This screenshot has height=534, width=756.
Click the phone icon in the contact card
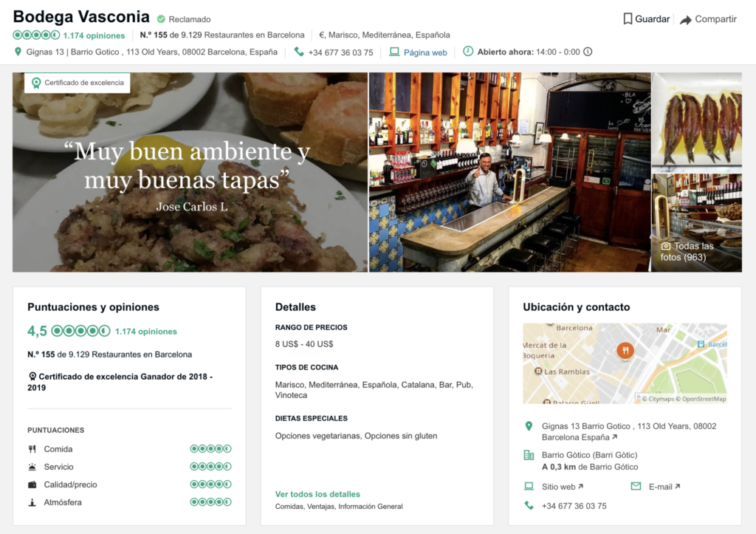(x=529, y=505)
